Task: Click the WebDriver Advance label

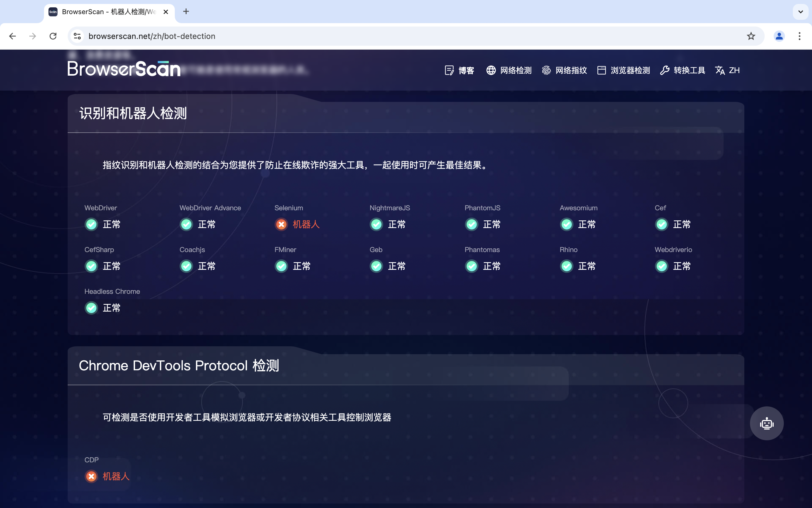Action: (x=210, y=208)
